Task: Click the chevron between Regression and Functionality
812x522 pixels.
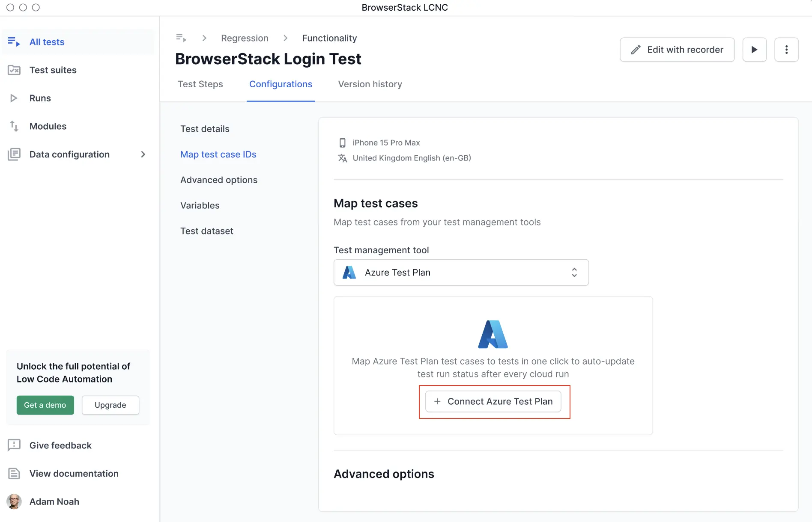Action: tap(285, 38)
